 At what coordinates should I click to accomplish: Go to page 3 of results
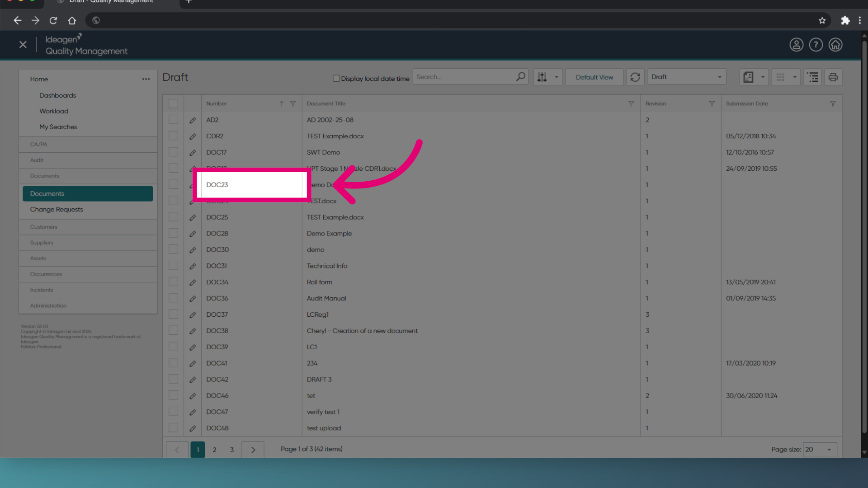[x=232, y=450]
